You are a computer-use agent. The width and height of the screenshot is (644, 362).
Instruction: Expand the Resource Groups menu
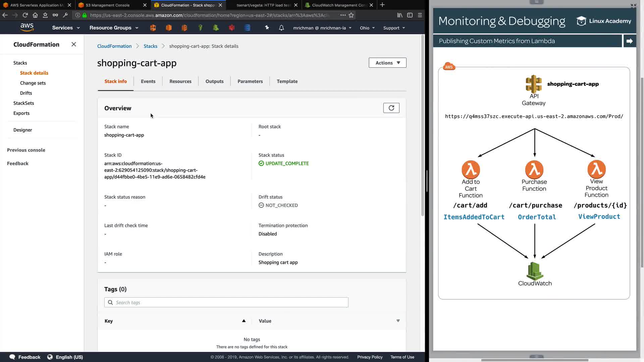point(114,28)
